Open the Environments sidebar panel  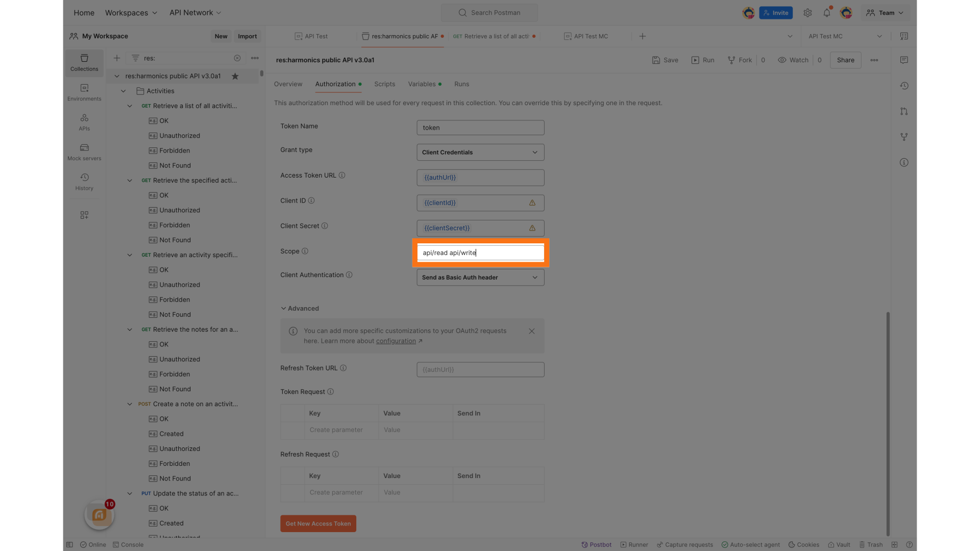click(84, 92)
